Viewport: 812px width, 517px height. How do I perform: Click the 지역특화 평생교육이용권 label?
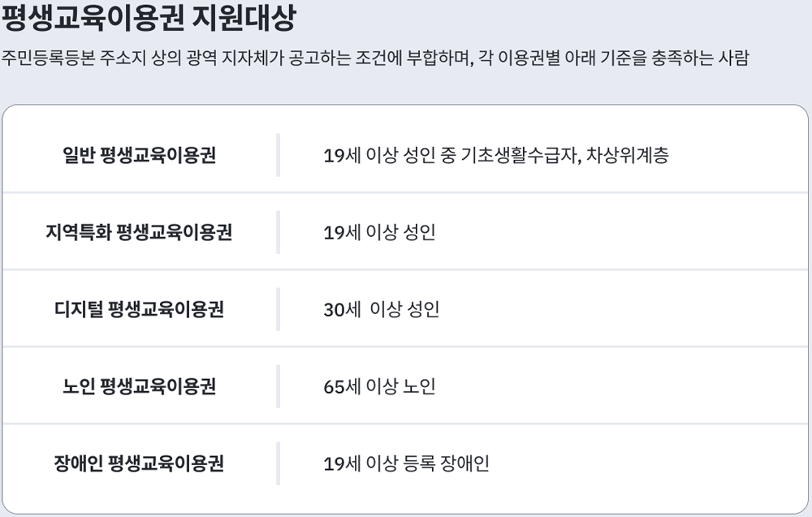pos(139,232)
